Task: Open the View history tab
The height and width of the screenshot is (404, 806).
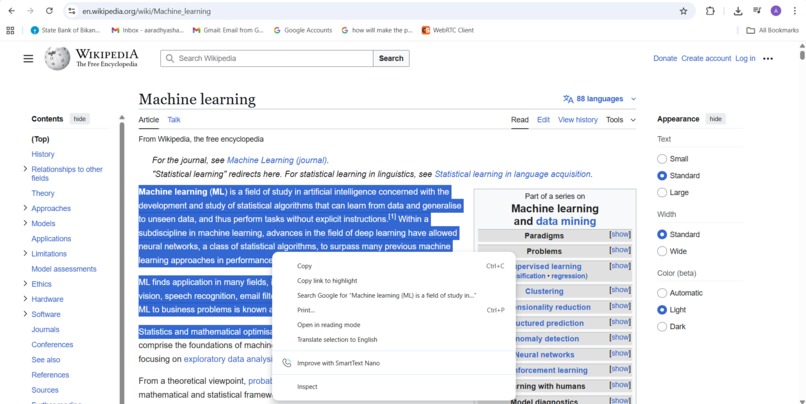Action: [x=578, y=120]
